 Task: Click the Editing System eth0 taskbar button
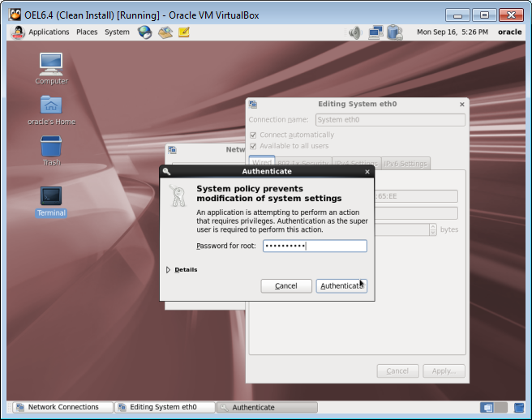(x=165, y=407)
